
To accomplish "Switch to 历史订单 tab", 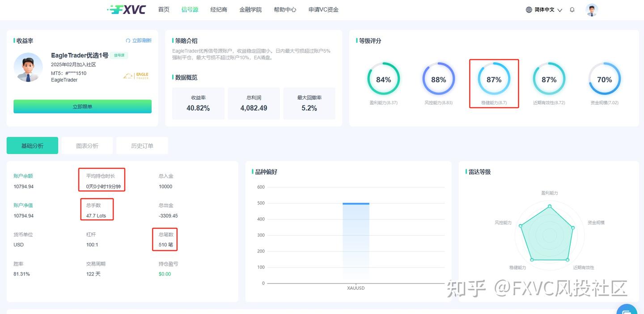I will tap(142, 145).
